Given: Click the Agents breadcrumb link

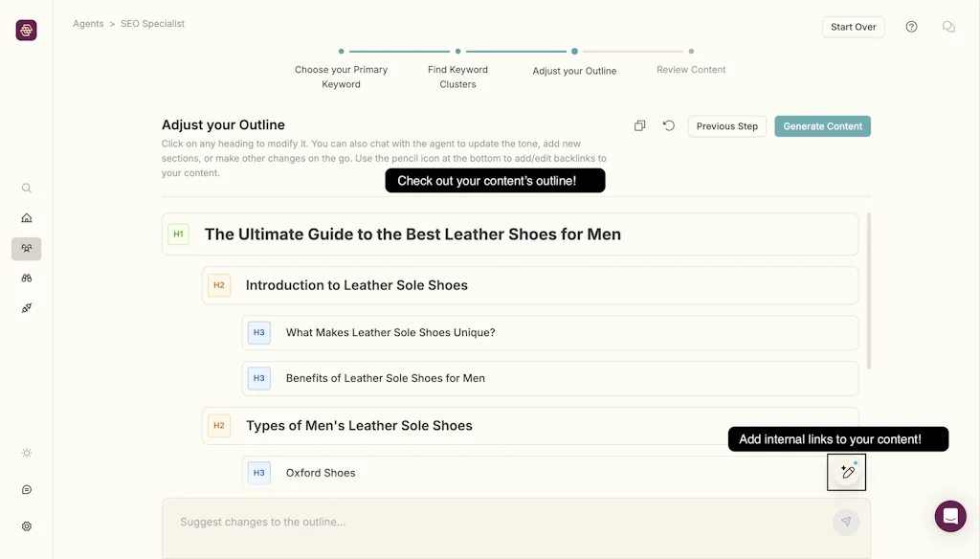Looking at the screenshot, I should tap(88, 24).
